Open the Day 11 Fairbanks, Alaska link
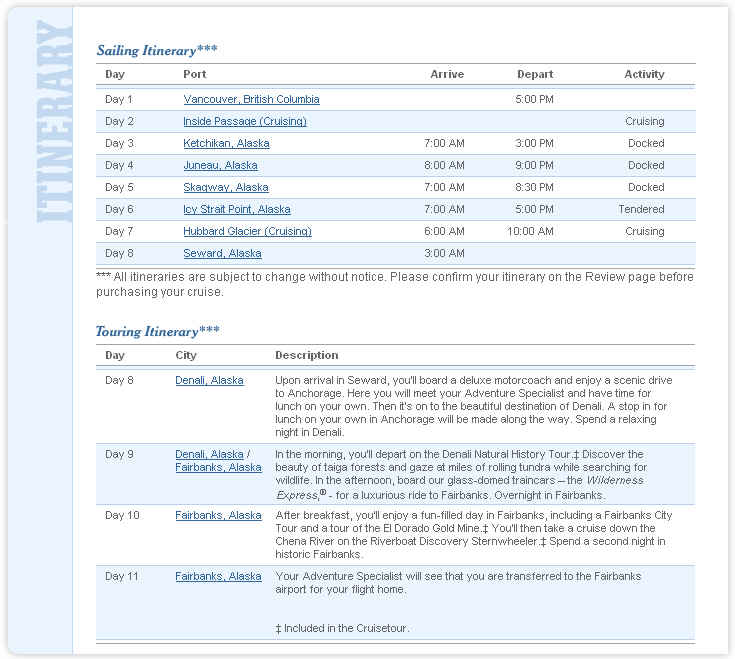 click(x=218, y=576)
